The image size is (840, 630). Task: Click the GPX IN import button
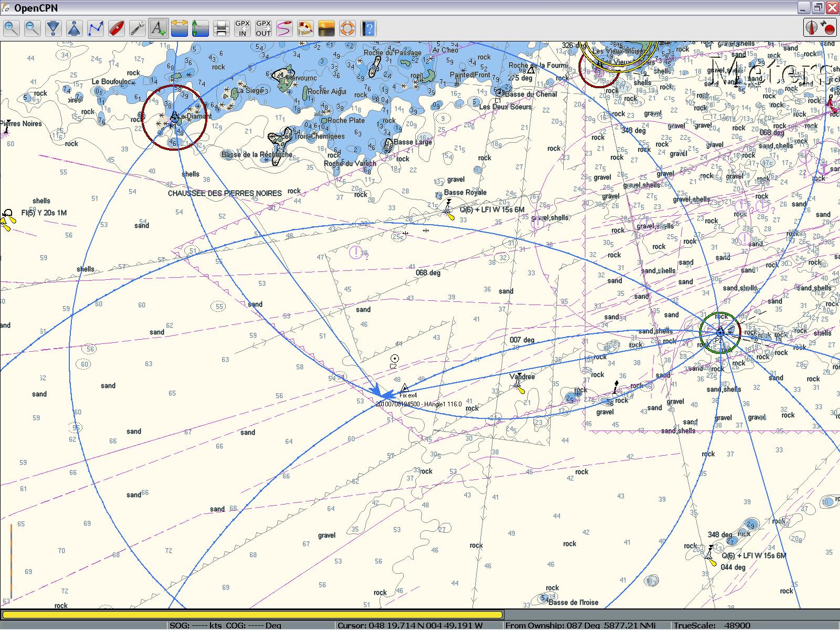242,28
